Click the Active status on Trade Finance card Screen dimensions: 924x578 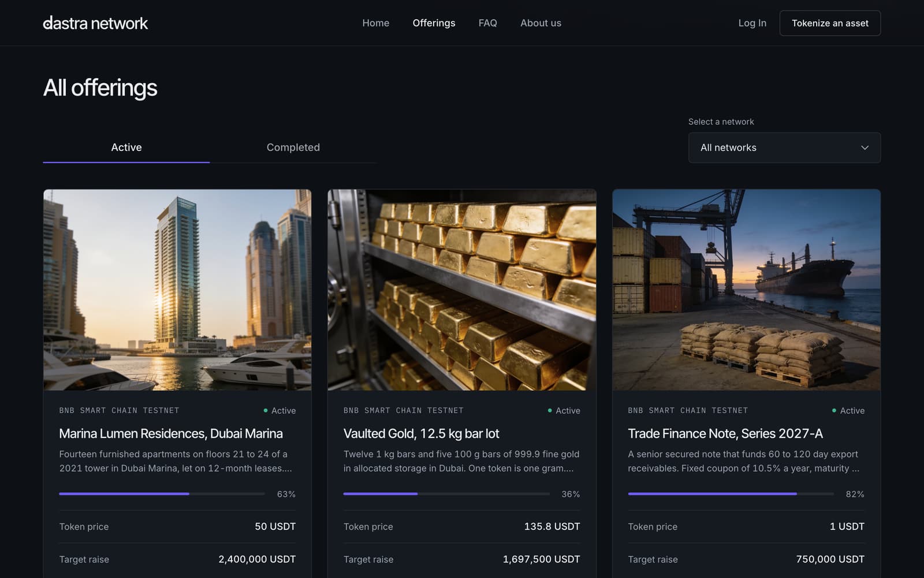[848, 410]
